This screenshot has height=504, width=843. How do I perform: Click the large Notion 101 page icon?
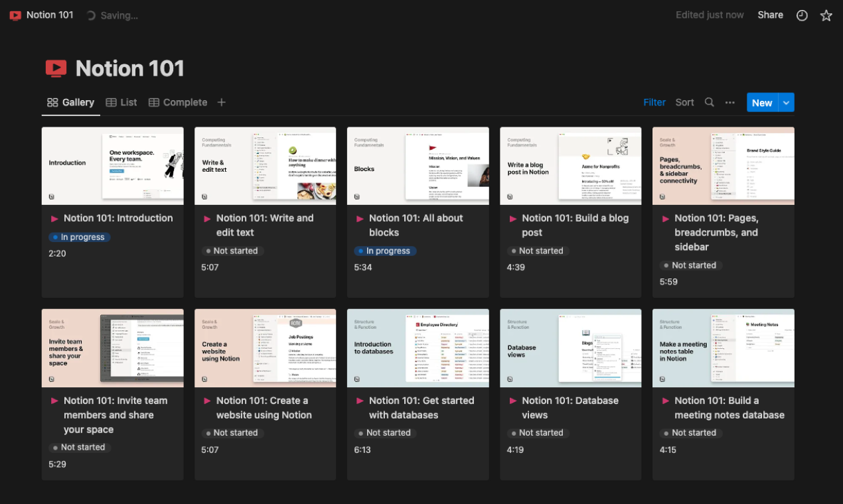tap(56, 68)
